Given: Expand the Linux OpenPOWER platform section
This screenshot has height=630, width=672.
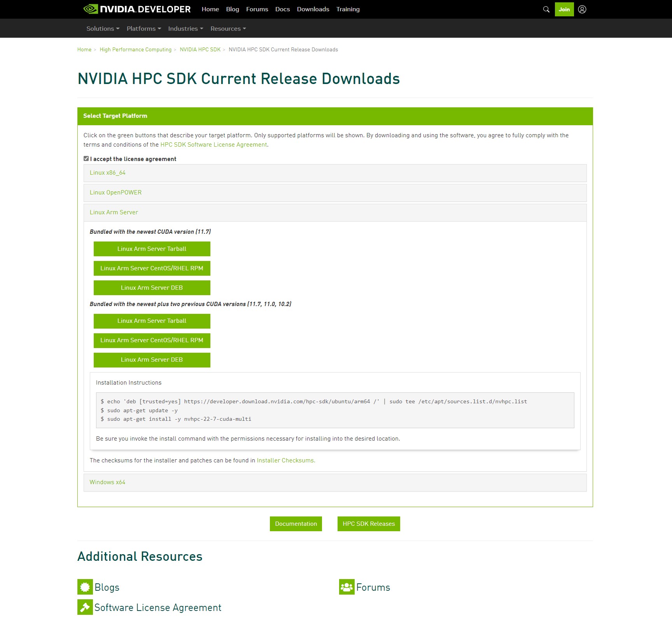Looking at the screenshot, I should (335, 193).
